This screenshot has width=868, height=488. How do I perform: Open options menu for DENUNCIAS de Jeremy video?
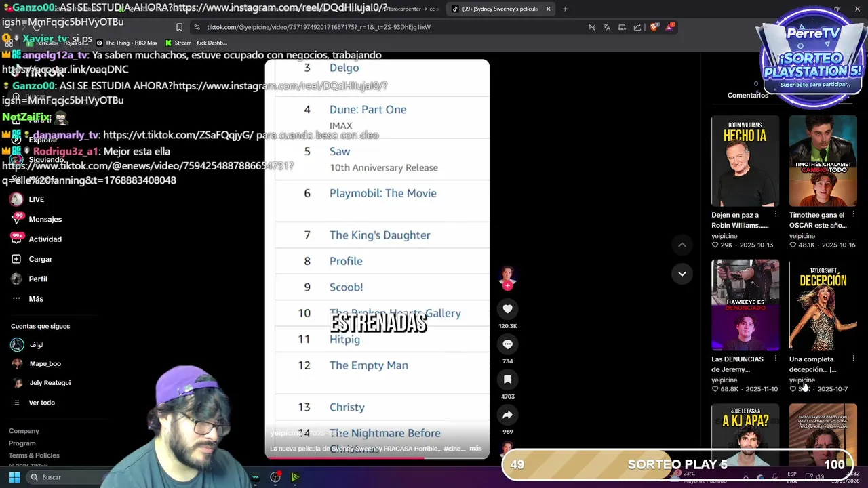(x=775, y=359)
